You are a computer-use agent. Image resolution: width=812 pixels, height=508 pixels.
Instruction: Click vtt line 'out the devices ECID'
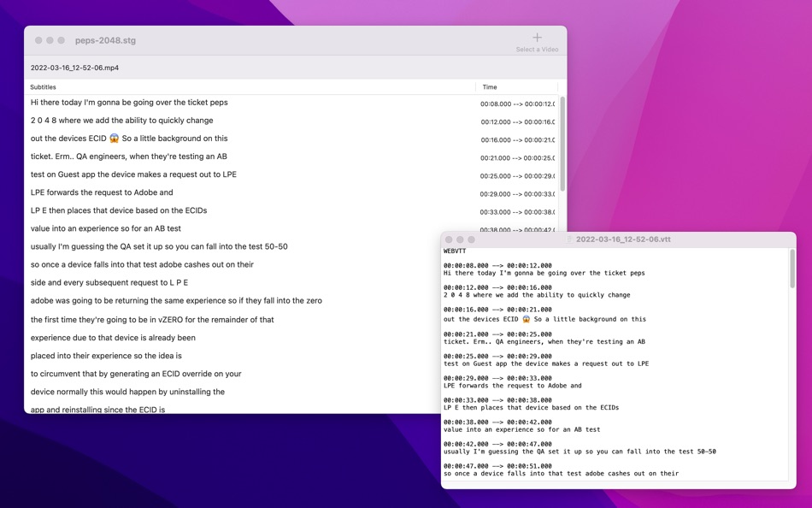pos(544,319)
